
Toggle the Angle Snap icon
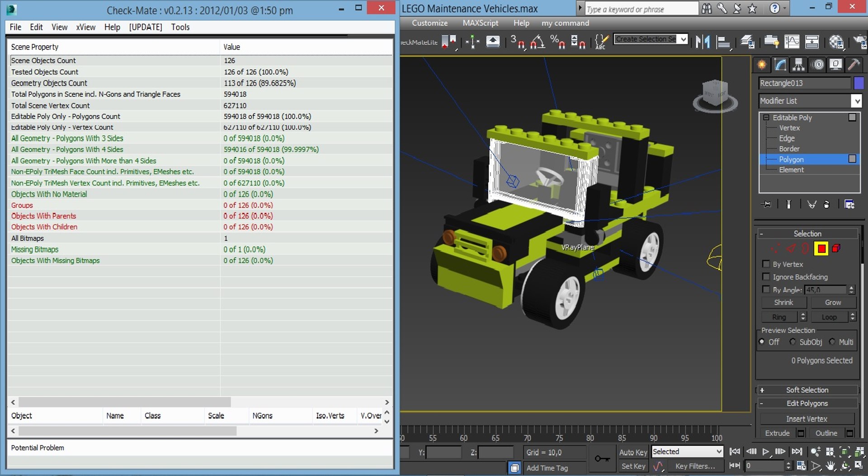[x=538, y=42]
